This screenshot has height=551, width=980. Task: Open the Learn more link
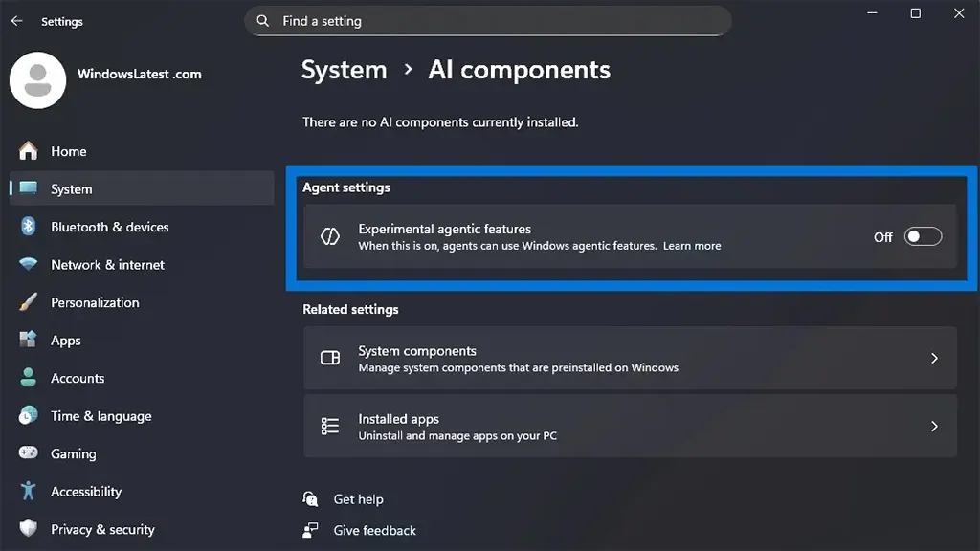[x=692, y=246]
